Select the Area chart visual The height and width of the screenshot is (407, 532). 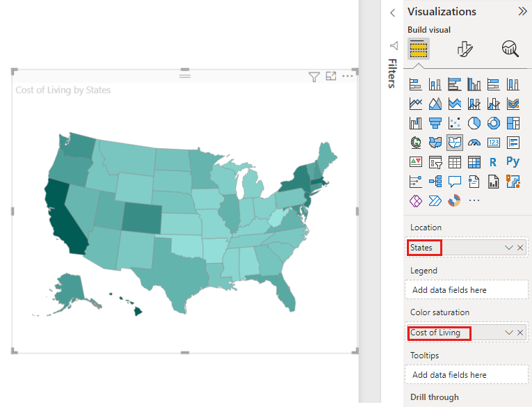pos(435,104)
